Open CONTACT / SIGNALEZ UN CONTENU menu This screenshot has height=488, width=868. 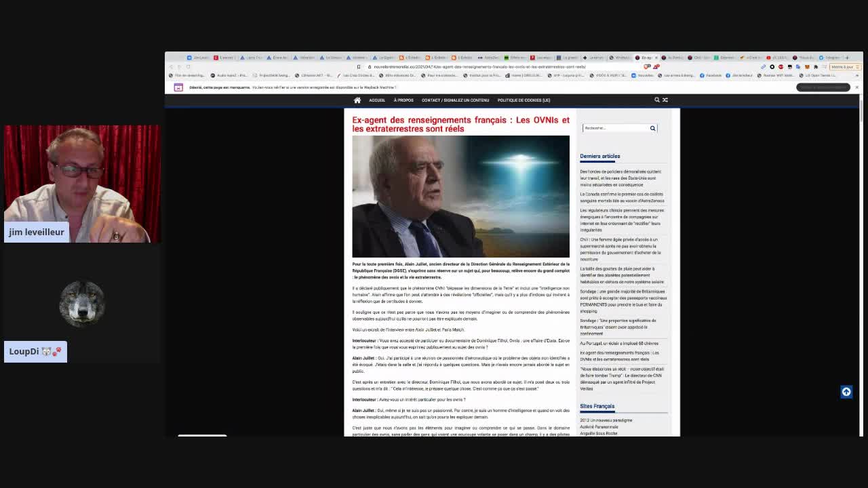click(x=455, y=100)
